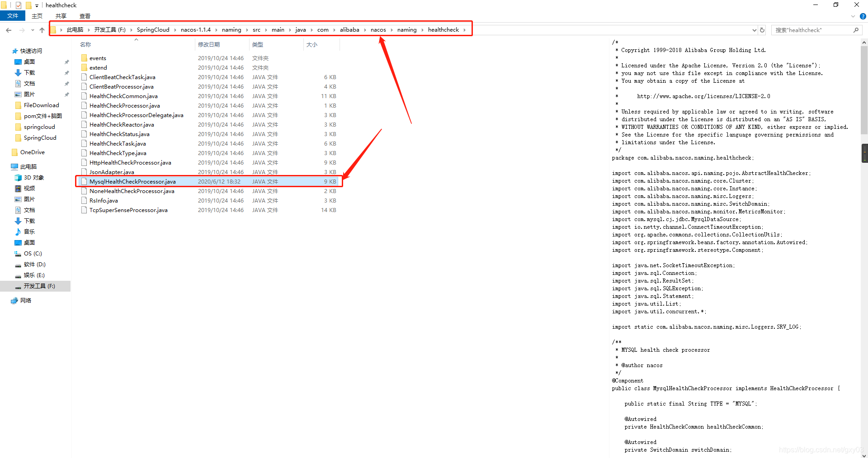Select the extend folder icon
Screen dimensions: 868x458
84,67
